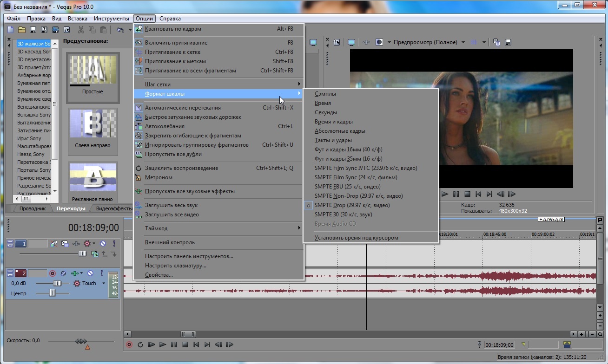Choose Установить время под курсором
Screen dimensions: 608x364
click(x=356, y=238)
